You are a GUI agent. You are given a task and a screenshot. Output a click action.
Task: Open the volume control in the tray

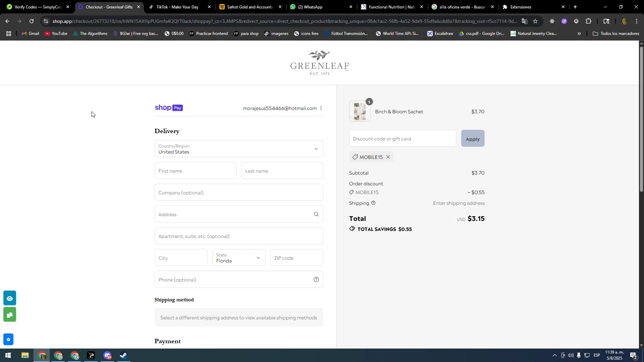click(x=571, y=355)
